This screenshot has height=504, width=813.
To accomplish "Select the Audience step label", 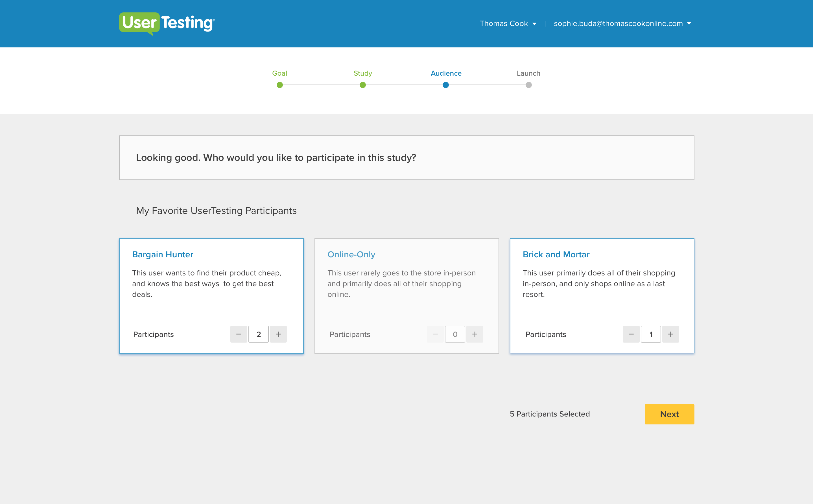I will click(446, 73).
